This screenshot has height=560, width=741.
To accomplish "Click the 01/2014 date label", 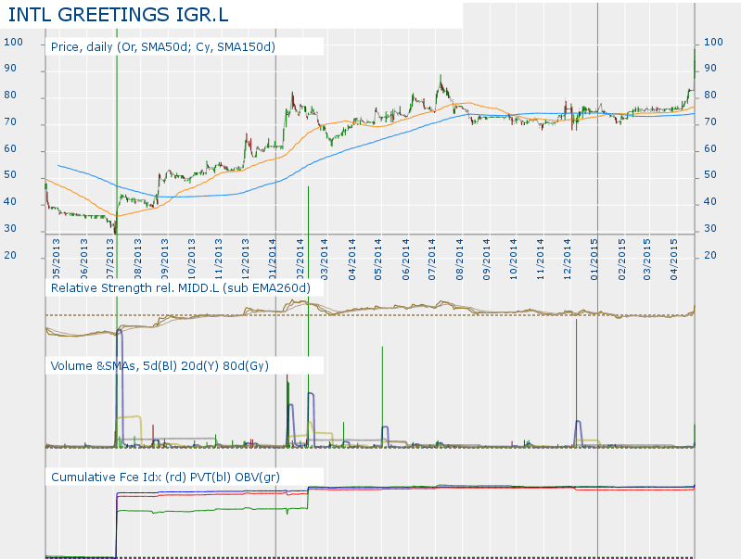I will coord(273,260).
